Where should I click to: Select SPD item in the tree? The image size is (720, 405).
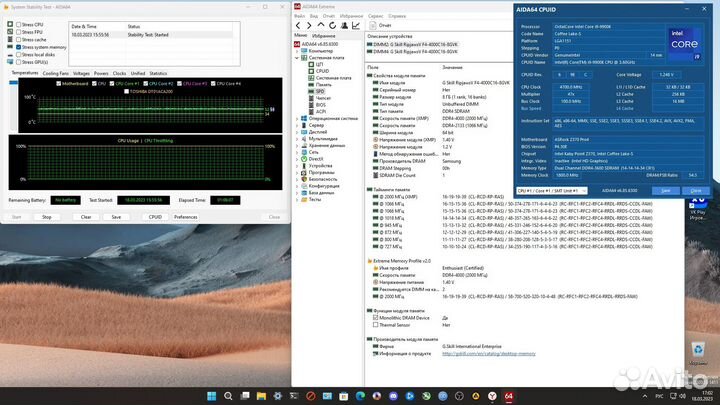point(320,91)
